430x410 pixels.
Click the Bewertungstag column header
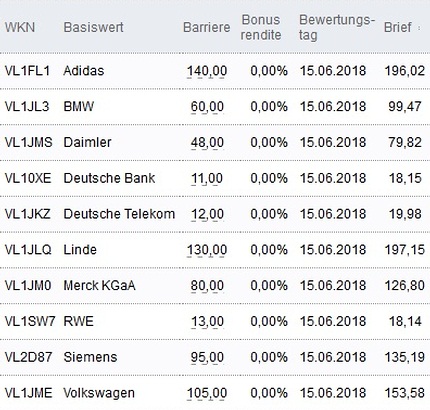pyautogui.click(x=337, y=27)
